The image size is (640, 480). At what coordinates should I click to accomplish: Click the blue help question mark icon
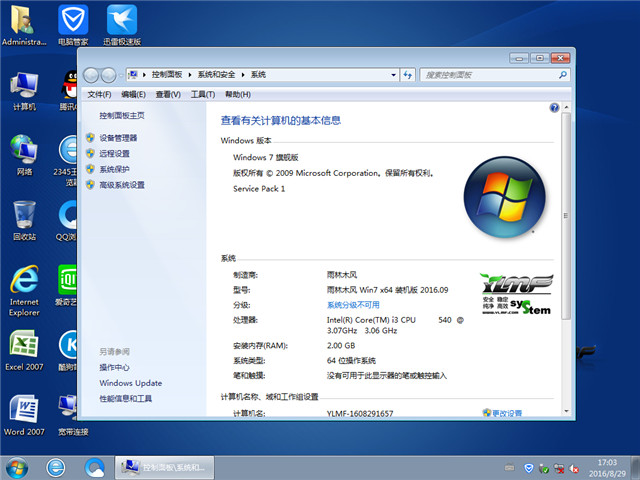554,107
